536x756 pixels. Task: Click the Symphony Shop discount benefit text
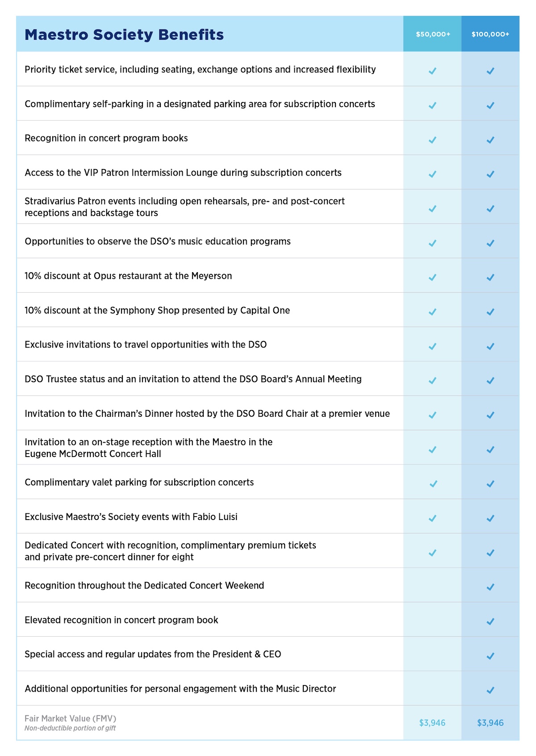157,311
